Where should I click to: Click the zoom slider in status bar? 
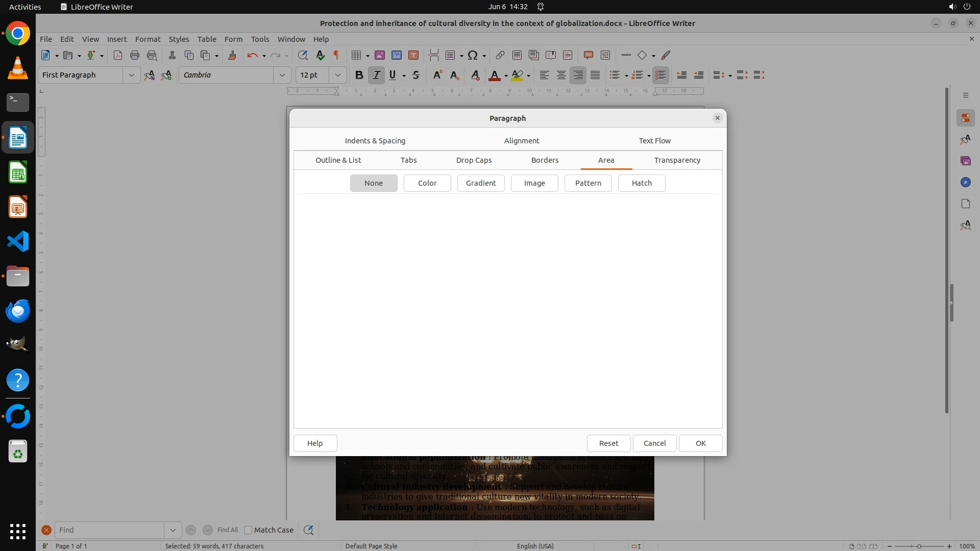pyautogui.click(x=919, y=546)
